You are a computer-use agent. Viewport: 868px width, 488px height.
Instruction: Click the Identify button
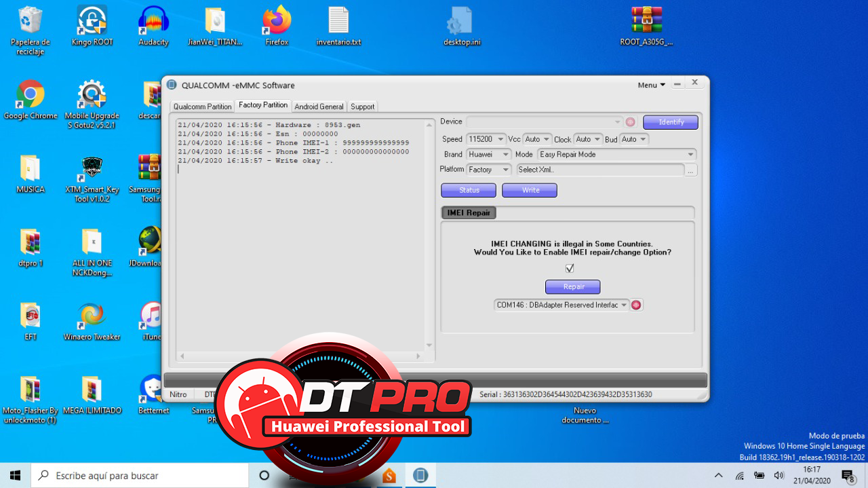[x=671, y=122]
